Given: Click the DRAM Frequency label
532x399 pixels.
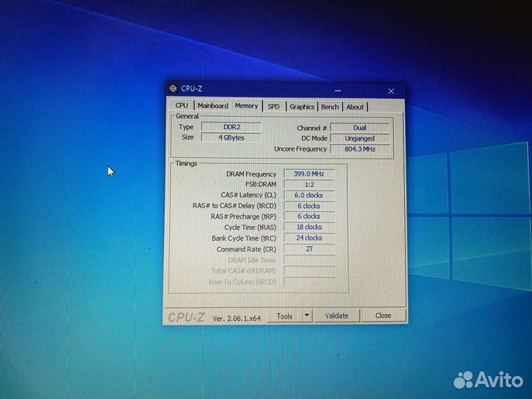Looking at the screenshot, I should (251, 174).
